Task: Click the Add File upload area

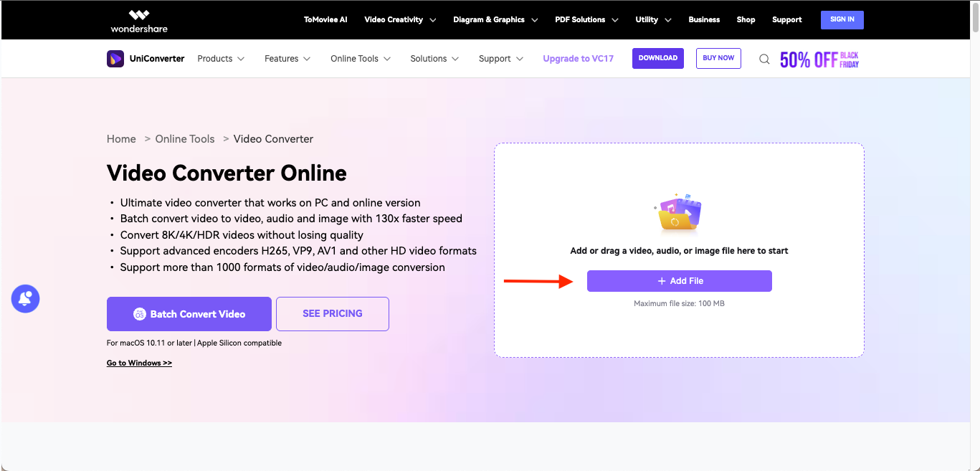Action: pos(679,280)
